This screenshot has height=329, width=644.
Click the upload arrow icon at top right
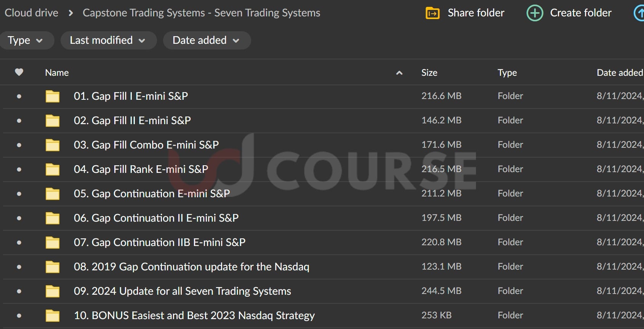coord(639,13)
